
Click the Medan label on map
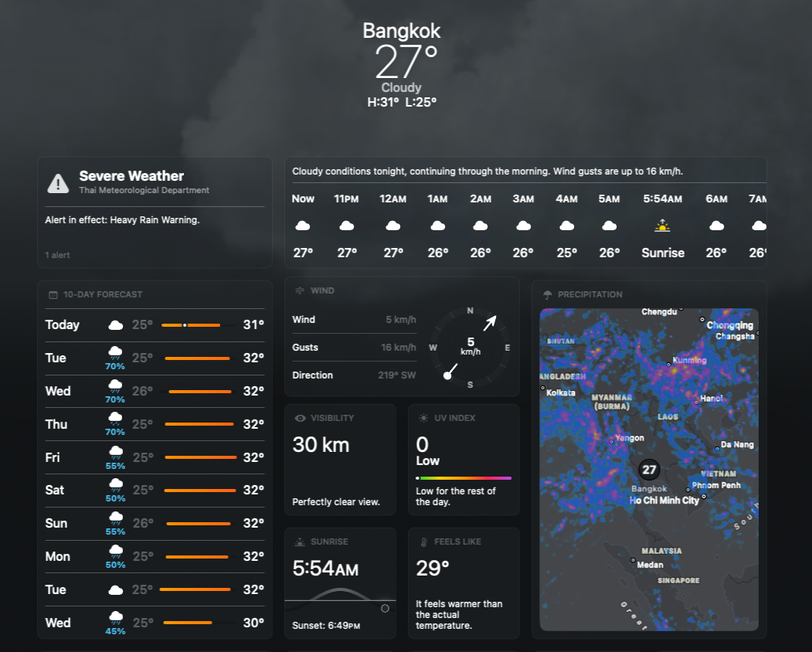tap(650, 565)
